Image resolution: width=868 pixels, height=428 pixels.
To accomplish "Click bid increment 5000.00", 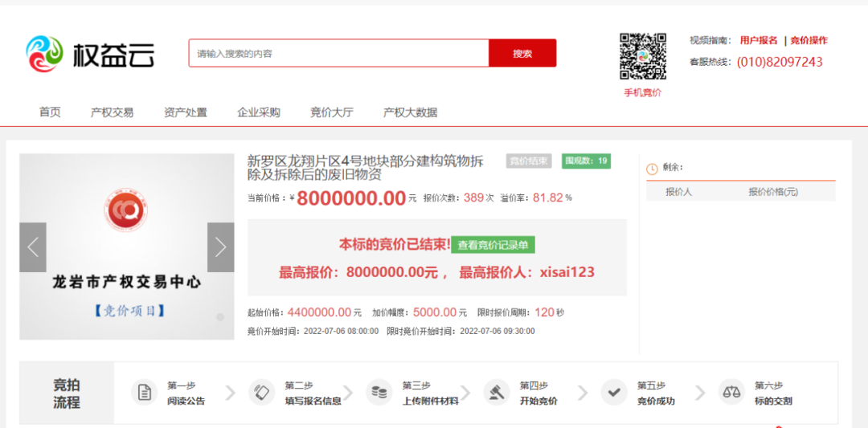I will point(435,312).
